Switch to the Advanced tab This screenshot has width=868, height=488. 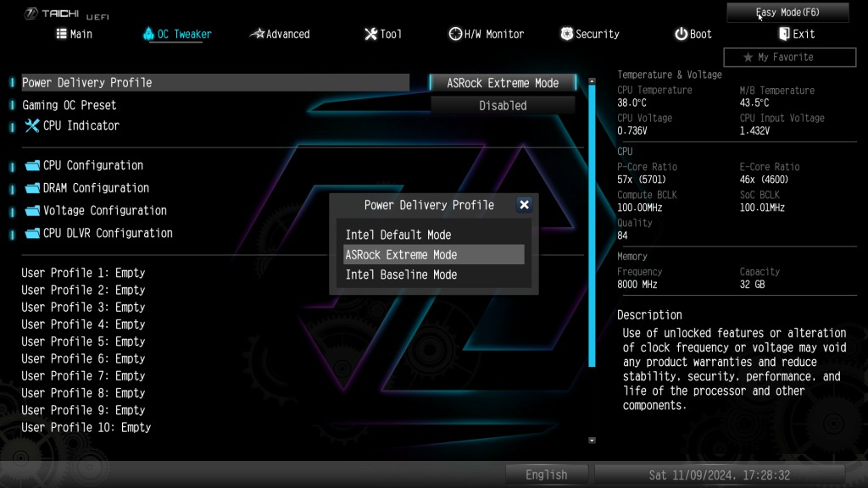(280, 34)
